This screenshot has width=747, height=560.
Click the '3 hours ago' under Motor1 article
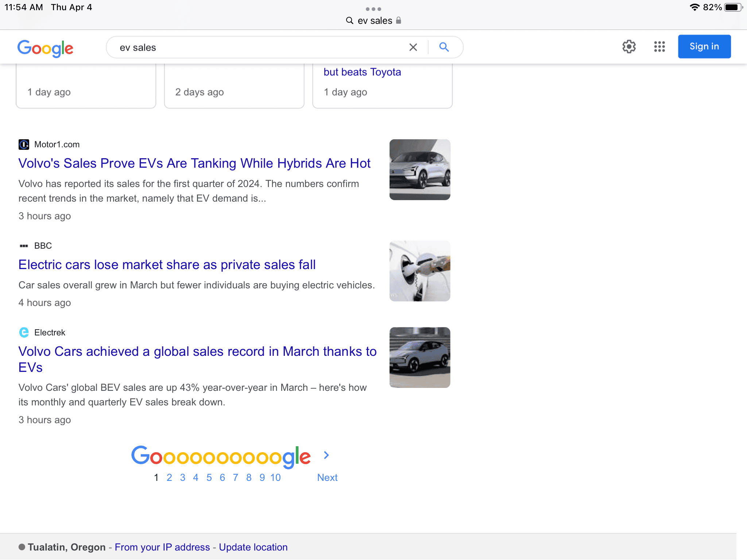[45, 216]
